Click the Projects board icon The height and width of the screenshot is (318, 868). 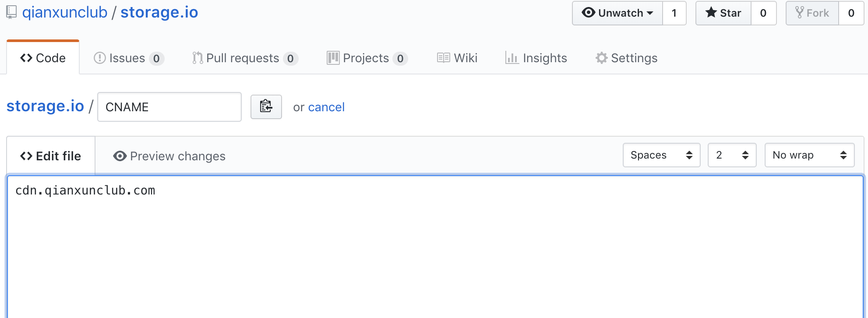pos(333,58)
